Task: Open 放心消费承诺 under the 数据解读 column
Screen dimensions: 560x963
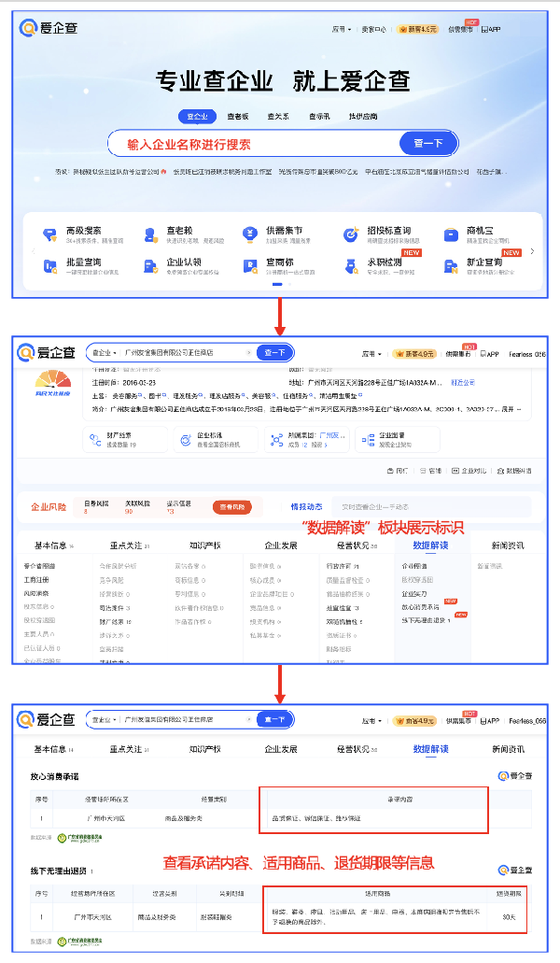Action: 420,607
